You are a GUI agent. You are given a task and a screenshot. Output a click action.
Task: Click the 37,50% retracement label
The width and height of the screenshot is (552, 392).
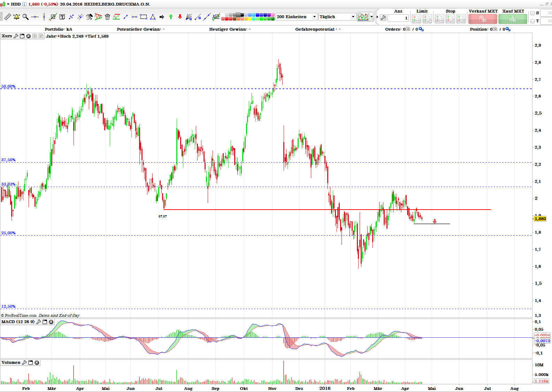click(x=8, y=160)
